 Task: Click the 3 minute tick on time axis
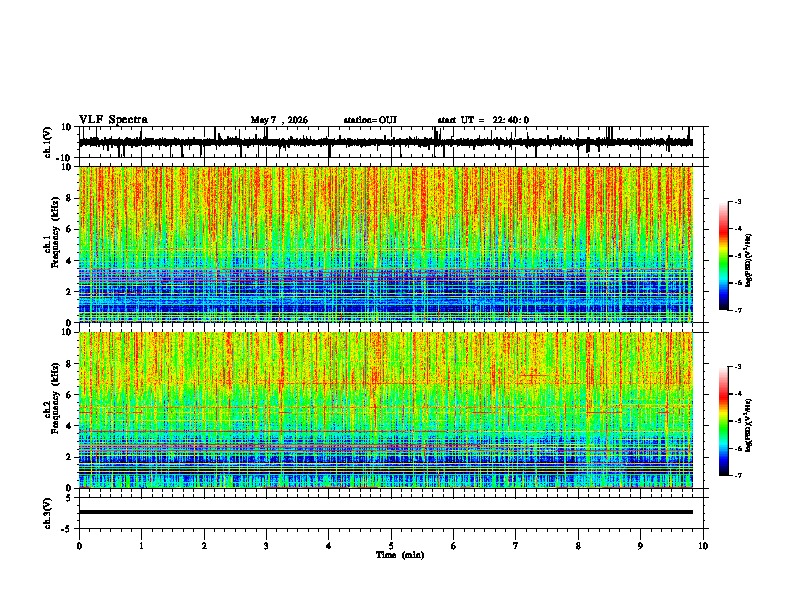tap(266, 546)
